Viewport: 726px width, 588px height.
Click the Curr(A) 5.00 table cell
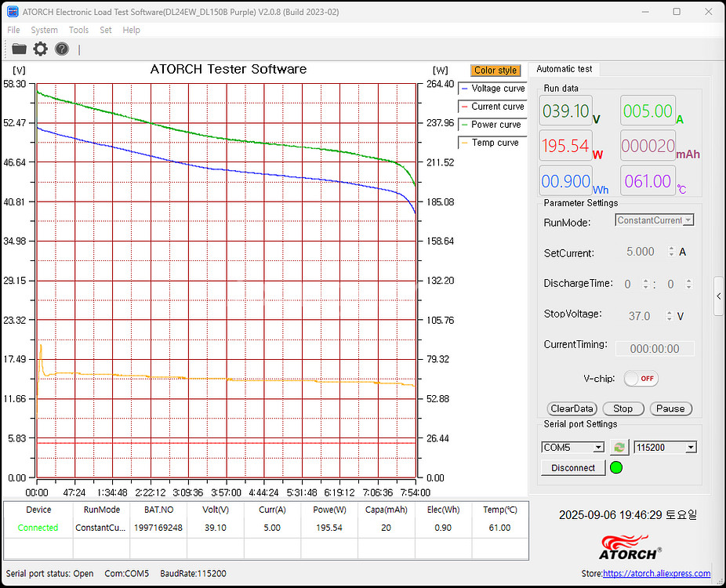(272, 528)
